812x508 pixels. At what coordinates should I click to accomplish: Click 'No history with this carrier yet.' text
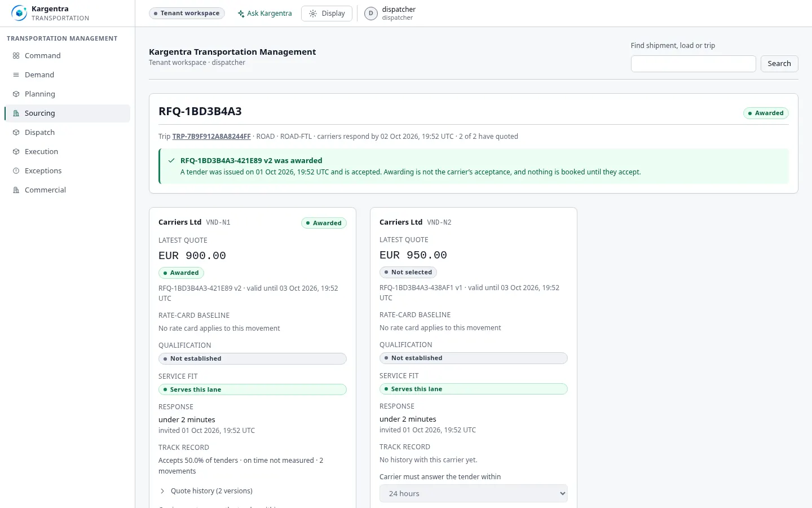[x=429, y=460]
